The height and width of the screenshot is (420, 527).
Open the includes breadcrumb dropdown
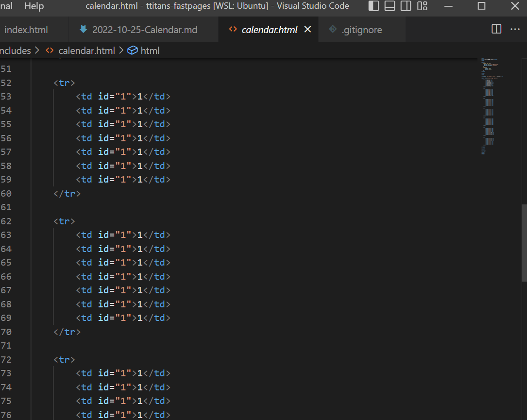point(15,50)
